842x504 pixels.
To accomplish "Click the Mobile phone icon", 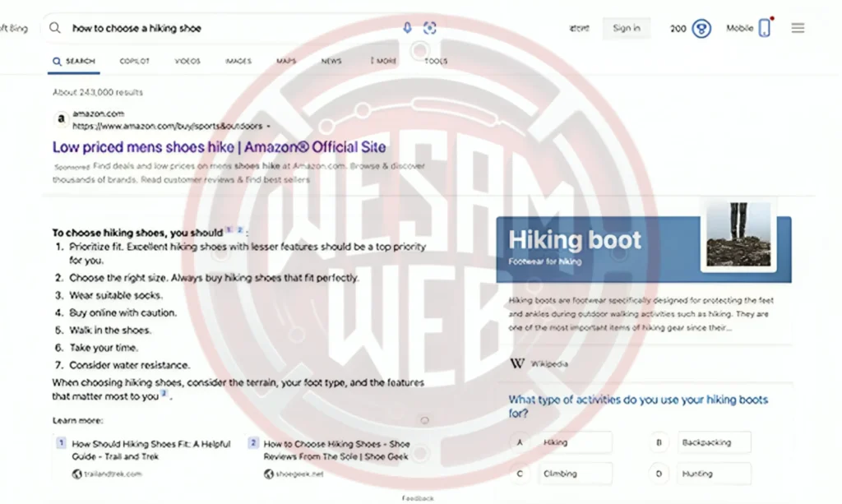I will pyautogui.click(x=765, y=29).
